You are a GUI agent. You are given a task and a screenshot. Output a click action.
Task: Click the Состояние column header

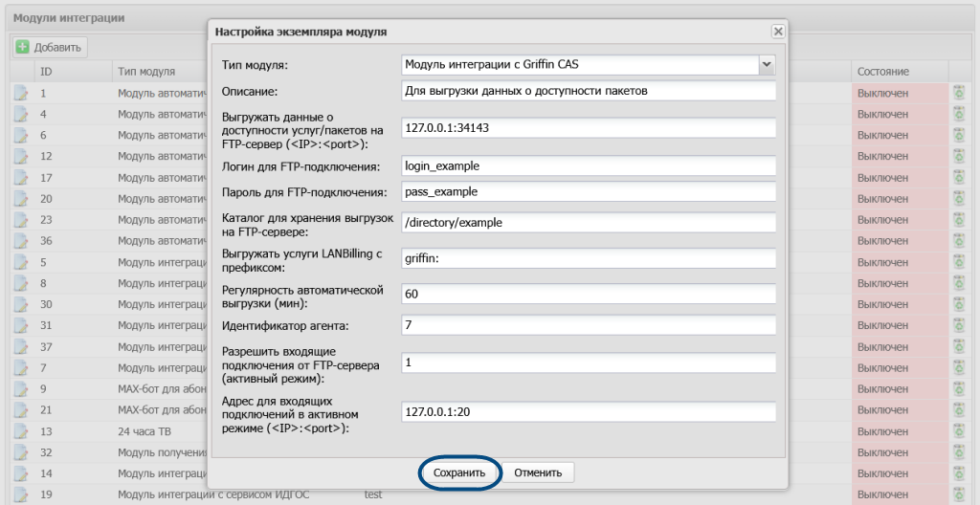click(900, 71)
